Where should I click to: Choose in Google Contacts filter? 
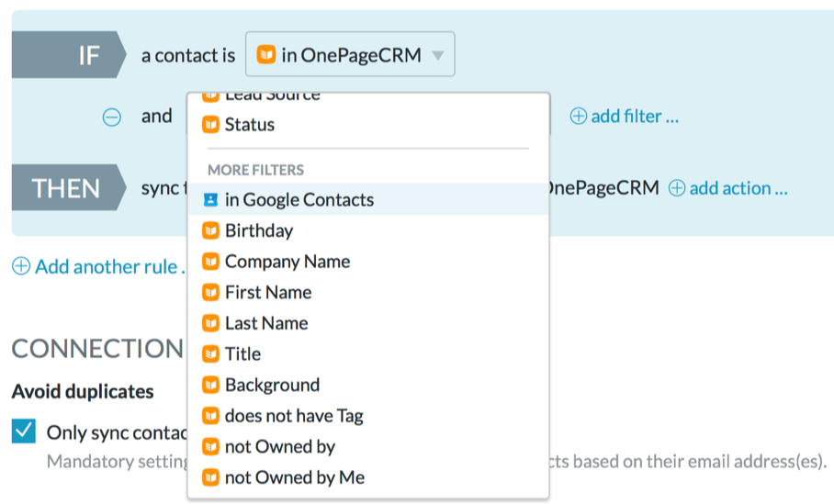tap(299, 199)
